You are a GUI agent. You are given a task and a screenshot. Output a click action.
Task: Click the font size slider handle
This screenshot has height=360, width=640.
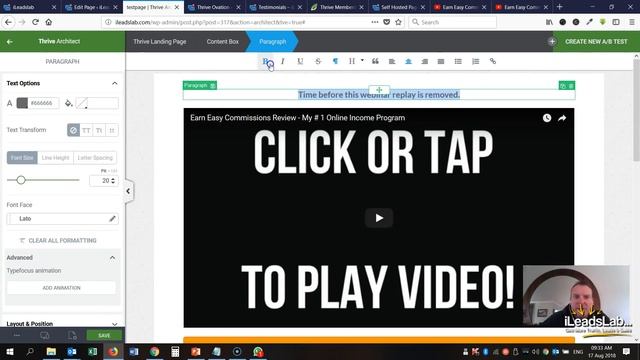tap(21, 180)
